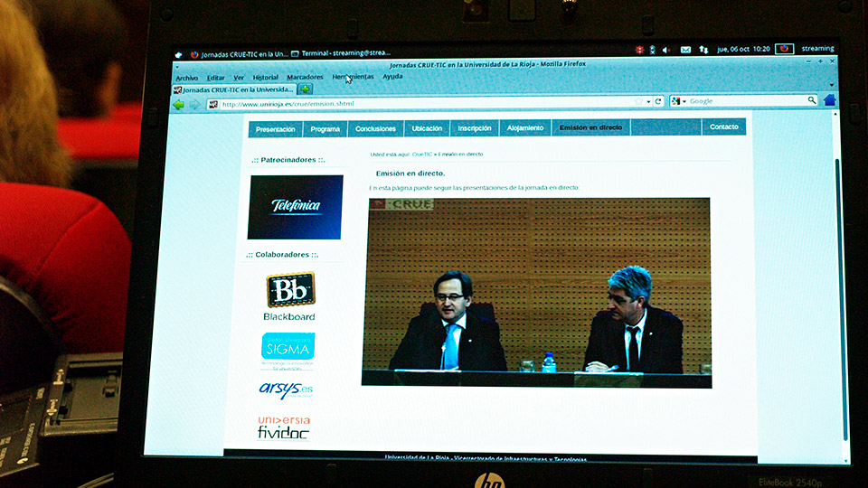Click the green Back arrow in Firefox
This screenshot has width=868, height=488.
coord(179,105)
